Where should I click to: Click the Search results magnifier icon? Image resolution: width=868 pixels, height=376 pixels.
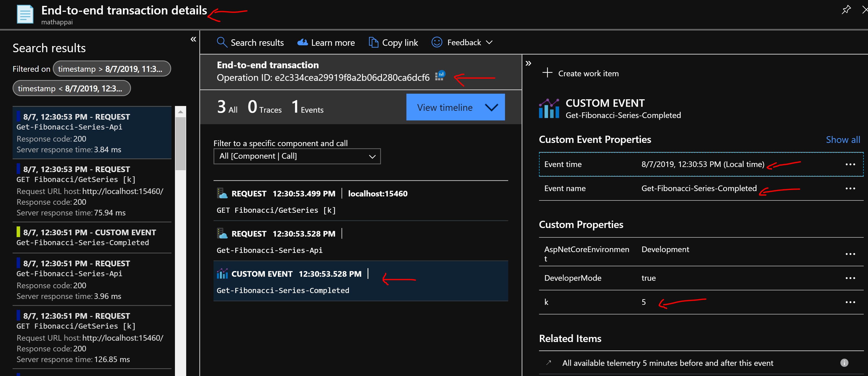(222, 42)
